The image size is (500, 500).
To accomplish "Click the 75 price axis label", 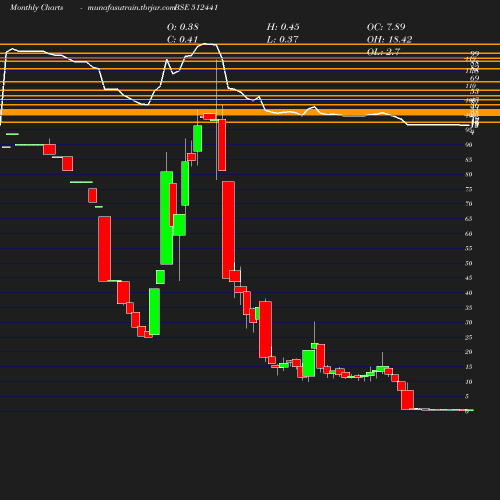I will (469, 189).
